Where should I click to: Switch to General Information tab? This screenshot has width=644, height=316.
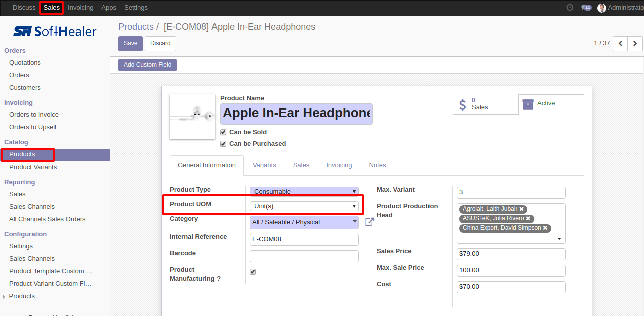[x=206, y=165]
